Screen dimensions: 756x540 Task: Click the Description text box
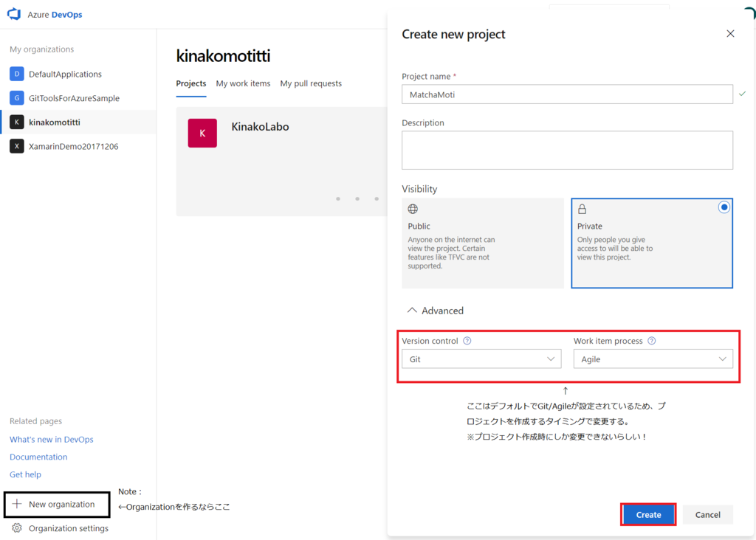567,150
